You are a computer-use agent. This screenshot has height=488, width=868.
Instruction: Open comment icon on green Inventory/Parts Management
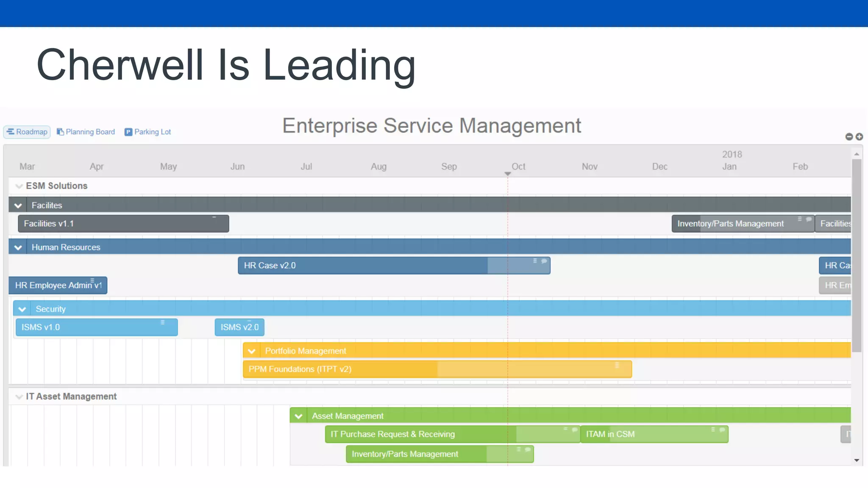click(x=528, y=449)
